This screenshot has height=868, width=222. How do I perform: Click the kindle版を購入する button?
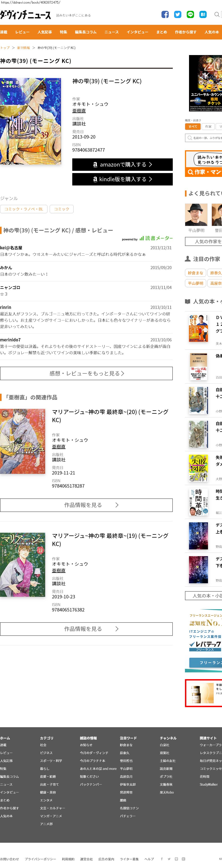click(122, 179)
